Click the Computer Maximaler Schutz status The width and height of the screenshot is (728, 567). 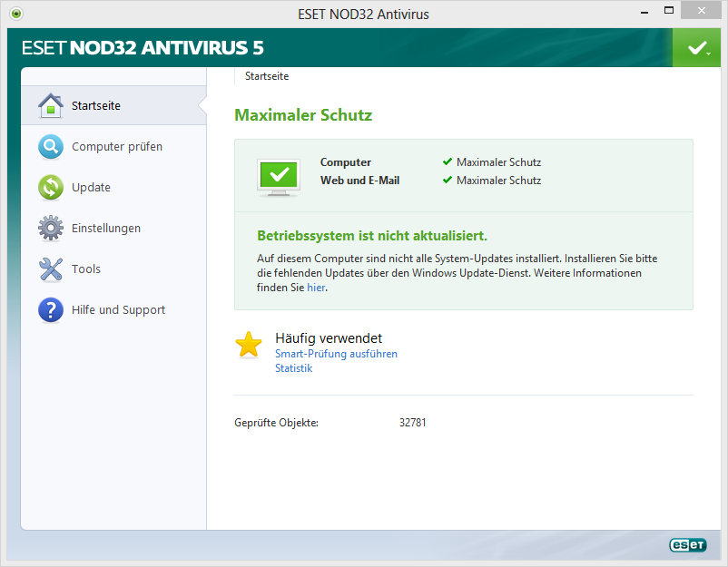[x=498, y=162]
